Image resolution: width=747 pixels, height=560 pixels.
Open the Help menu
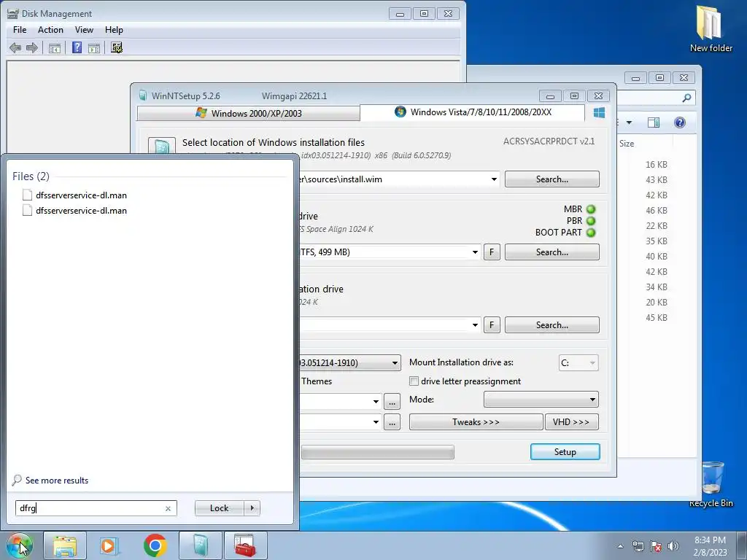click(x=114, y=29)
